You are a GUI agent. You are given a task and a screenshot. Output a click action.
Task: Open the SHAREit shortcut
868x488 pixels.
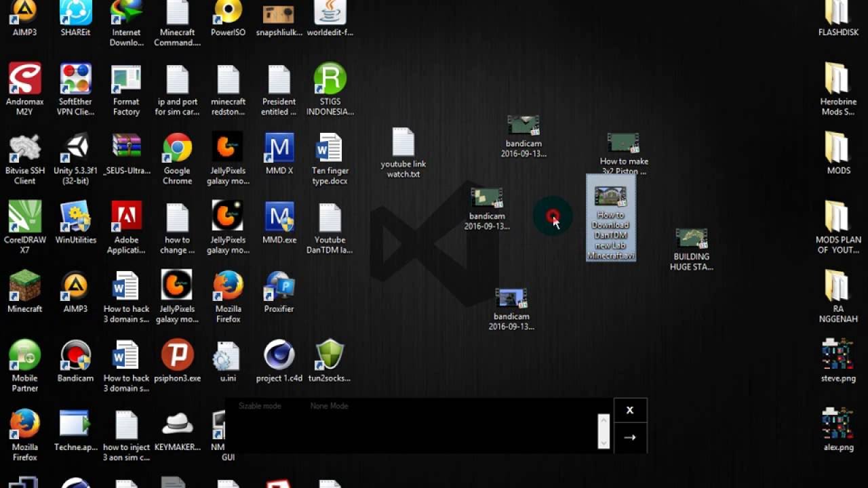(x=75, y=19)
